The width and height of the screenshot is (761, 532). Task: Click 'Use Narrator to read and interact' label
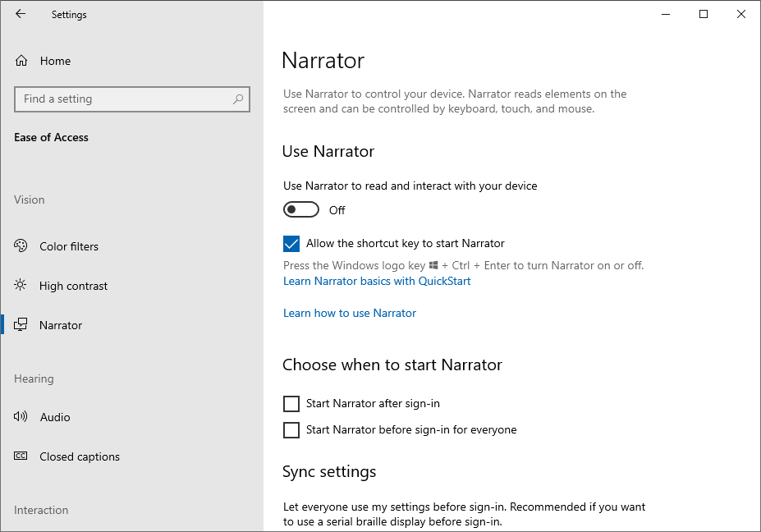point(410,186)
